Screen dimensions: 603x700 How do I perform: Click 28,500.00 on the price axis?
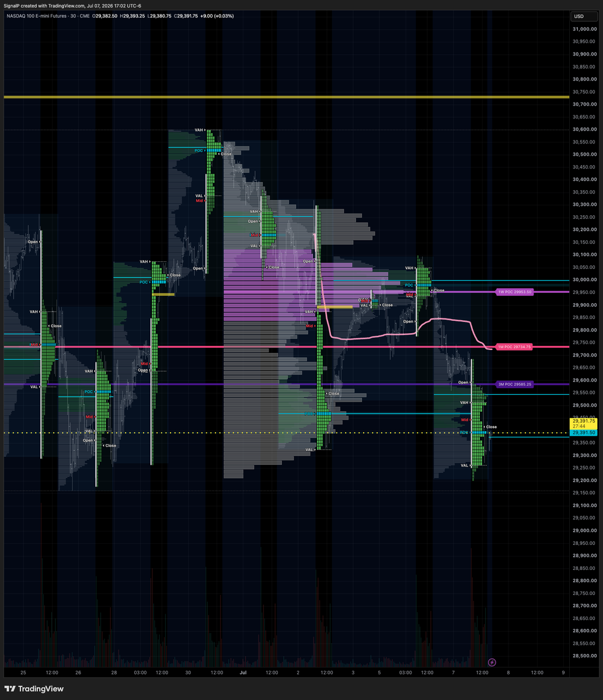(584, 656)
